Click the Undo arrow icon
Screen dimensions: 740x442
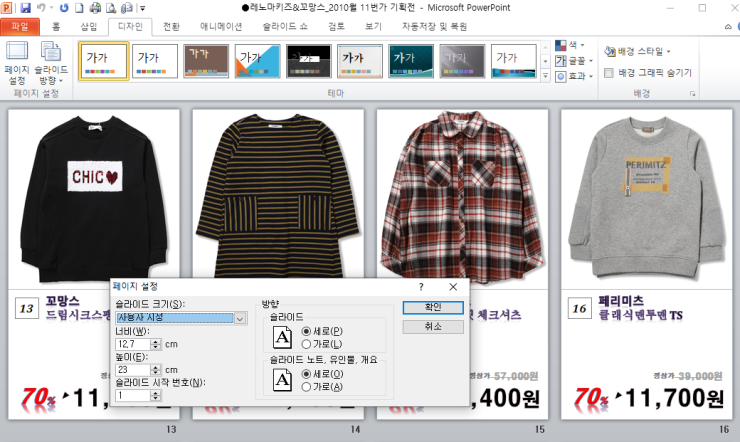41,8
